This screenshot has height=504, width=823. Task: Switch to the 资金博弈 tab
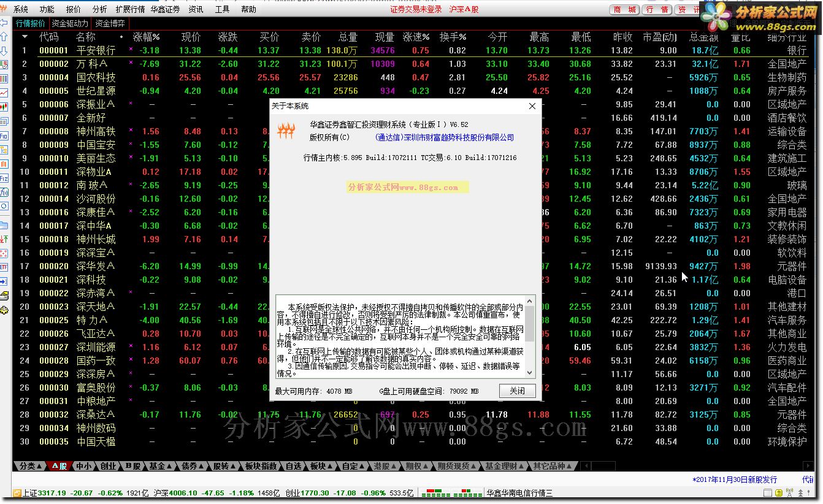click(110, 24)
